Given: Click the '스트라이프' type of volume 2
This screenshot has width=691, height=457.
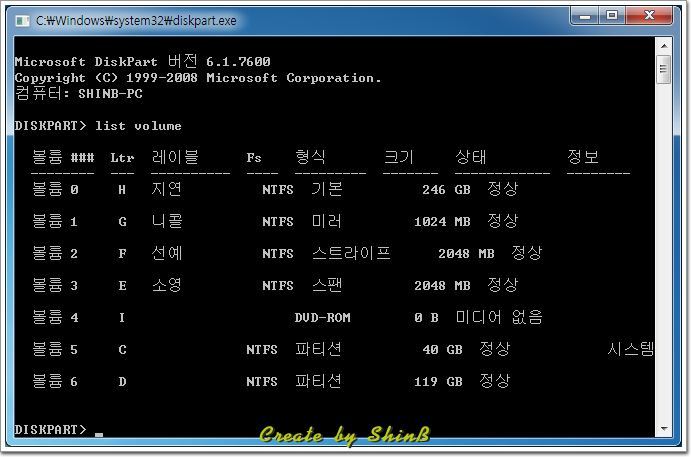Looking at the screenshot, I should coord(351,253).
